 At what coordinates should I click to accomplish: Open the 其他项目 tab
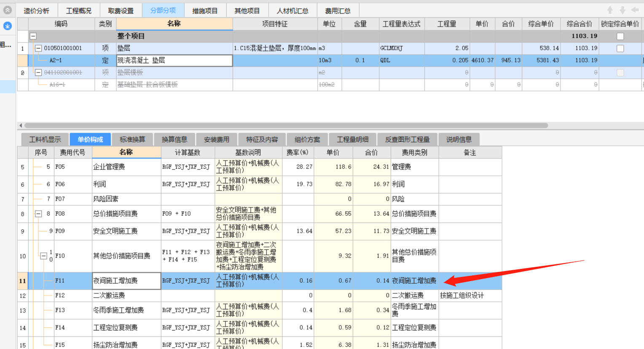tap(247, 11)
